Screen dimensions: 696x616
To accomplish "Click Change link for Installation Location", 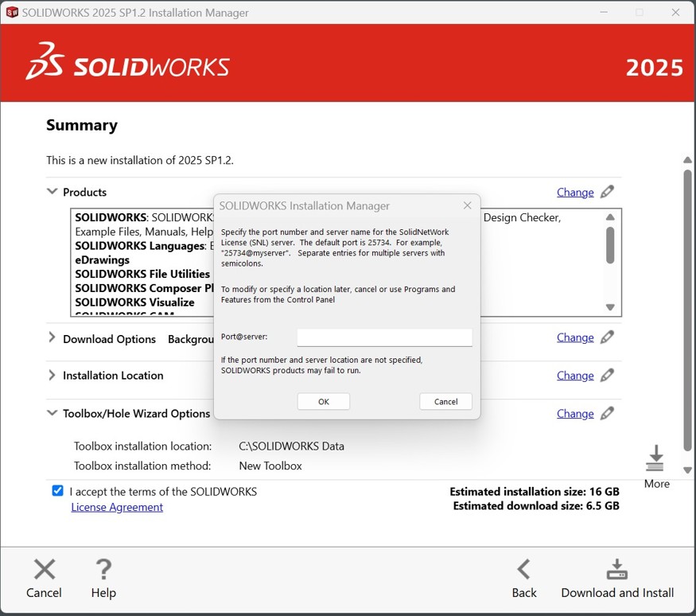I will [575, 376].
